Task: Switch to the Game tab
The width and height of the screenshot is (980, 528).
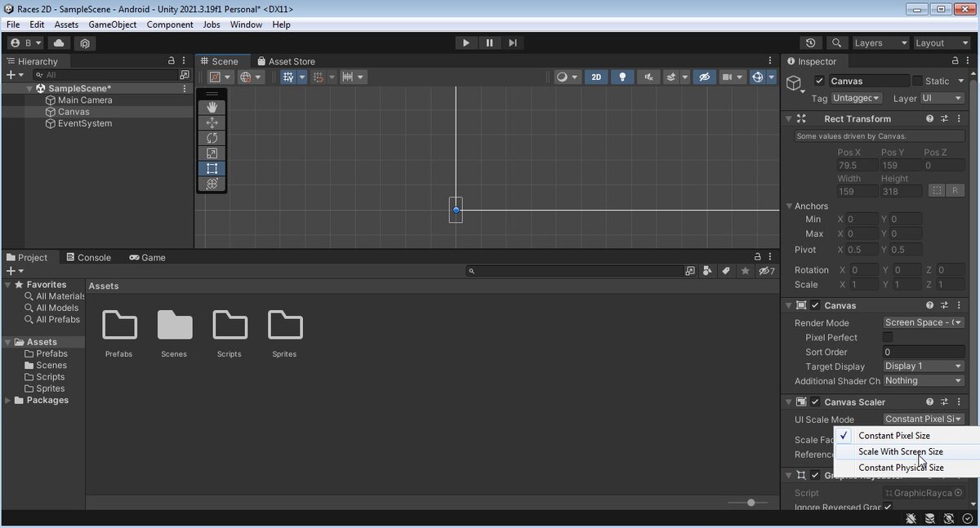Action: coord(148,257)
